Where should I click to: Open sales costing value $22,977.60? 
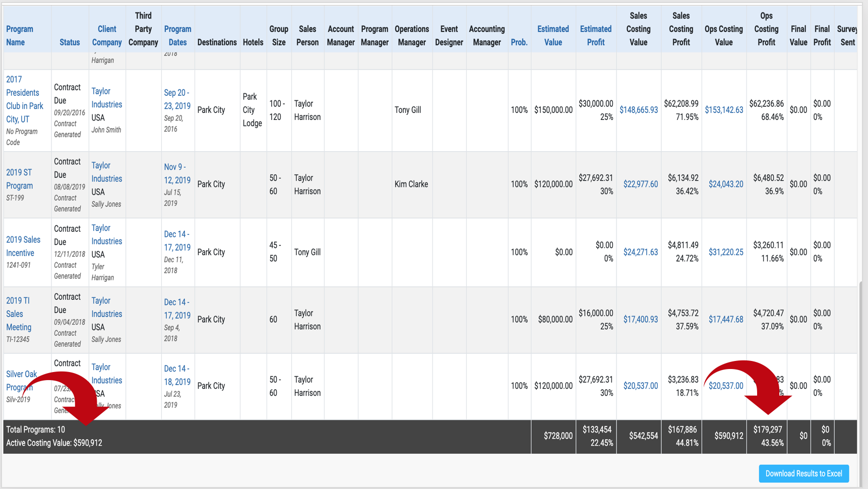(x=641, y=185)
